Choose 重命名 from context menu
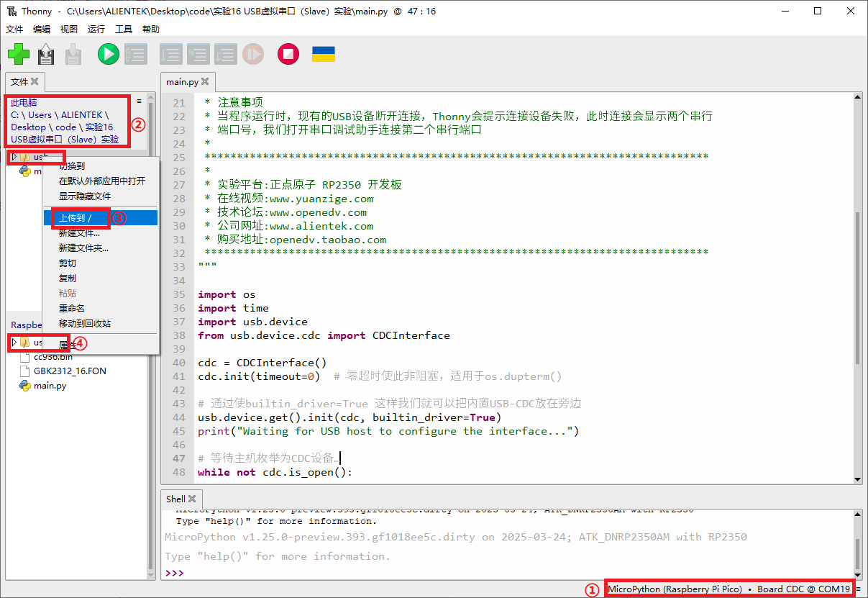 tap(101, 308)
